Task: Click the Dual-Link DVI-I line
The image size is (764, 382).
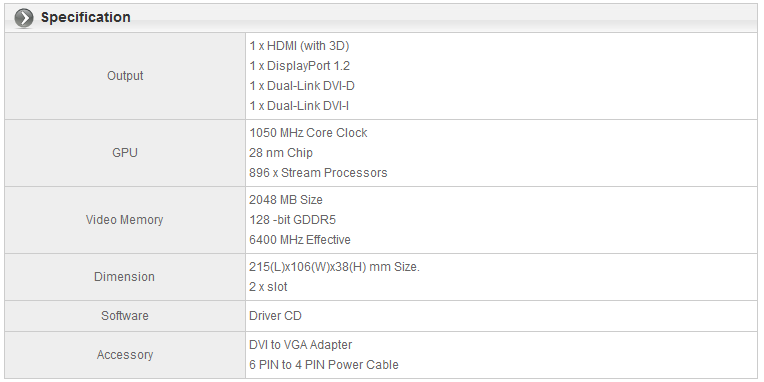Action: pyautogui.click(x=299, y=106)
